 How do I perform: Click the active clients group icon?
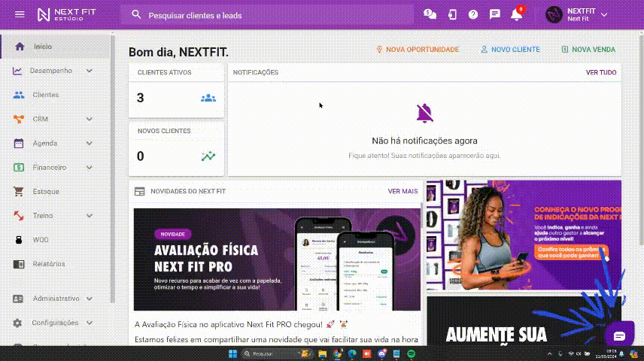(208, 99)
